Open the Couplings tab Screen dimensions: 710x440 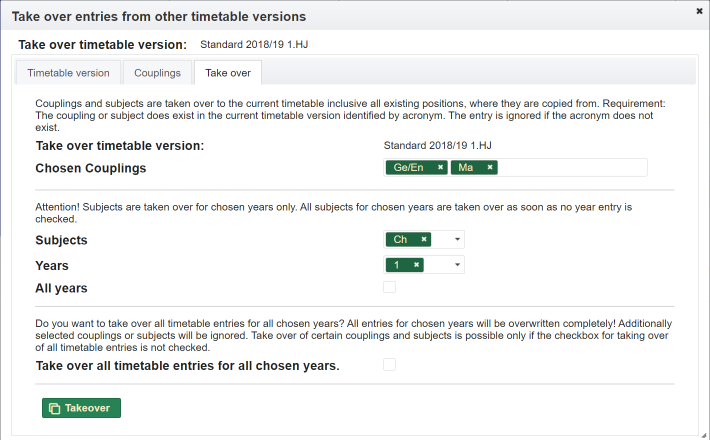tap(157, 73)
